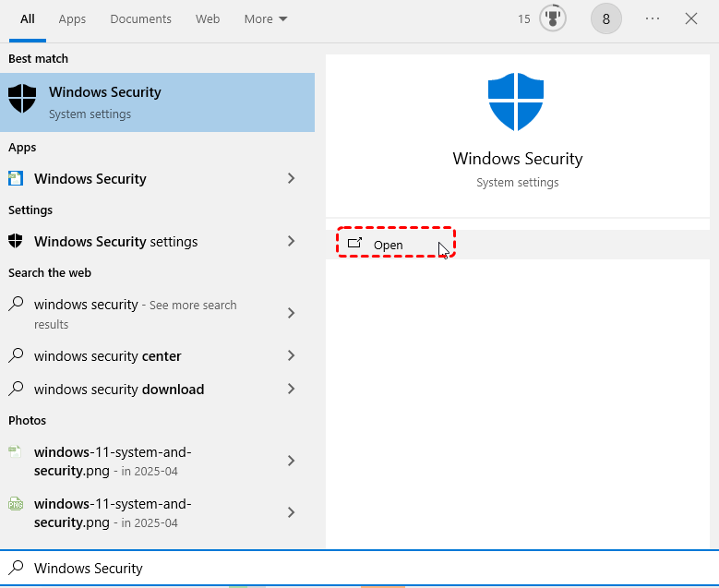Expand Windows Security settings result arrow
719x588 pixels.
pos(291,241)
